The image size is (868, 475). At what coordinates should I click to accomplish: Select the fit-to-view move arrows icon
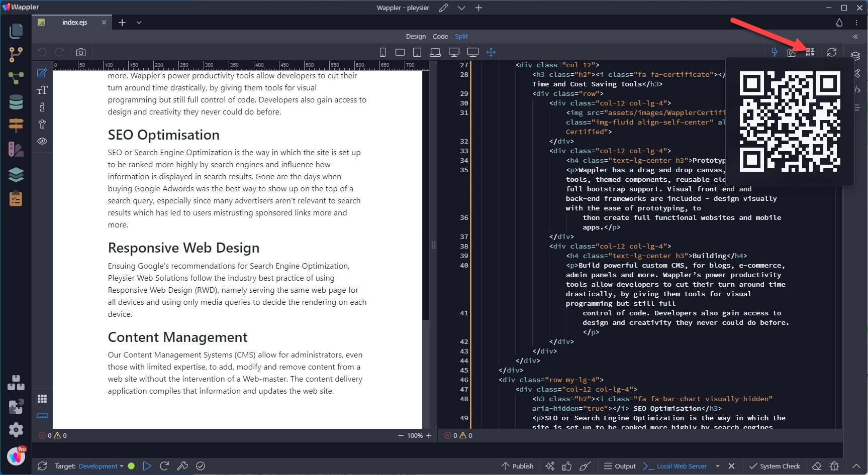(491, 52)
